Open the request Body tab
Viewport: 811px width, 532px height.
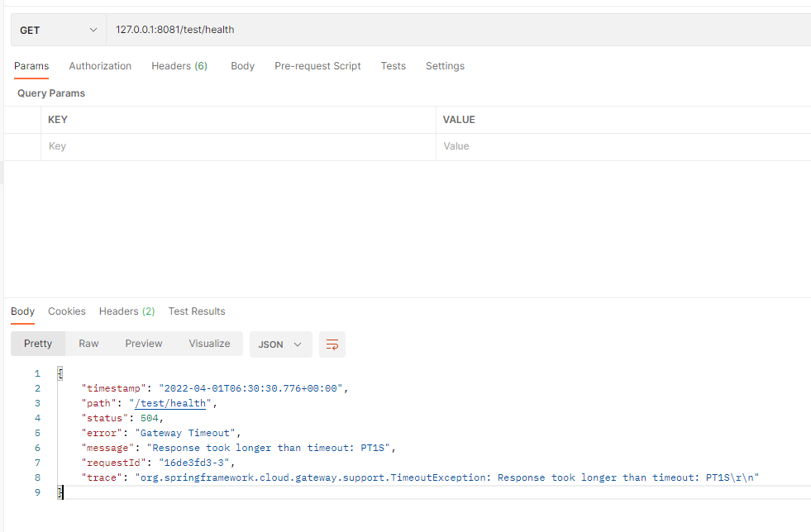pyautogui.click(x=242, y=66)
